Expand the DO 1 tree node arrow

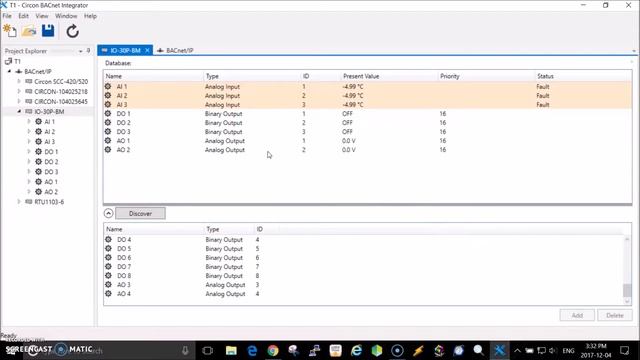point(29,151)
